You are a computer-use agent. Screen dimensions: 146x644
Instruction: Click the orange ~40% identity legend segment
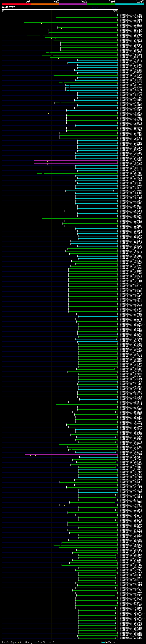pos(45,4)
